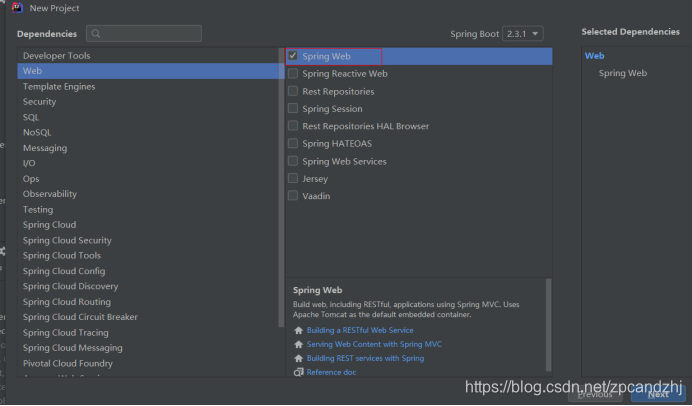This screenshot has width=692, height=406.
Task: Click home icon beside Serving Web Content
Action: click(298, 345)
